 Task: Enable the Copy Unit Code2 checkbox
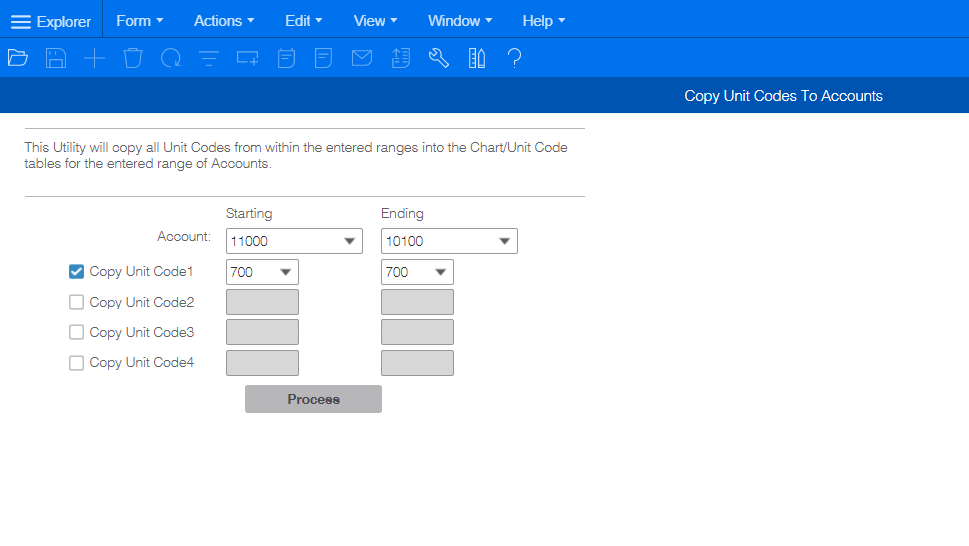(x=76, y=302)
